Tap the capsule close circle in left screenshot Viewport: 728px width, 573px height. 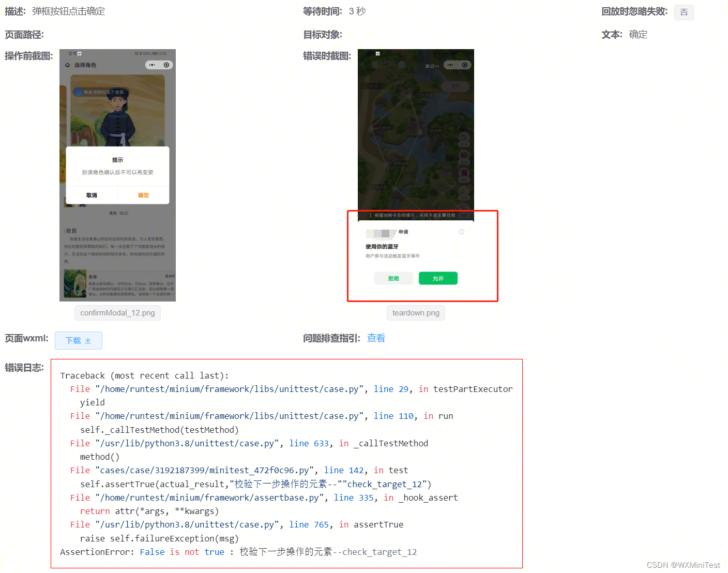(x=166, y=65)
